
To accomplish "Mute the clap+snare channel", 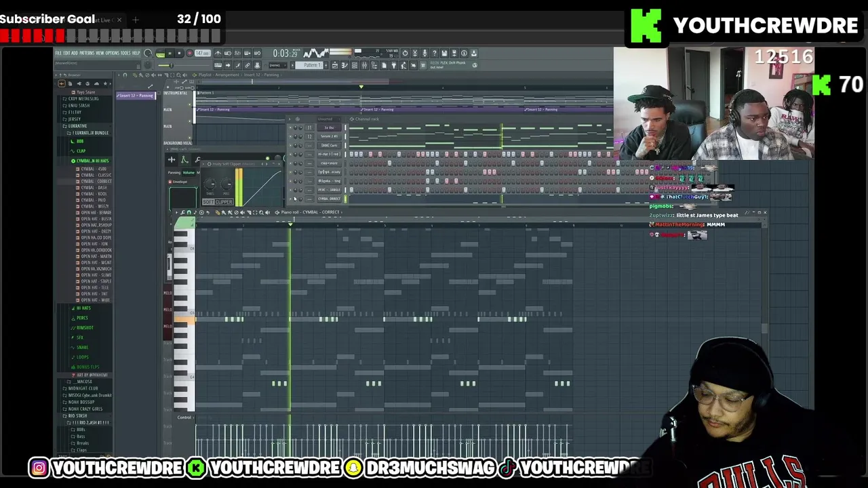I will point(290,163).
